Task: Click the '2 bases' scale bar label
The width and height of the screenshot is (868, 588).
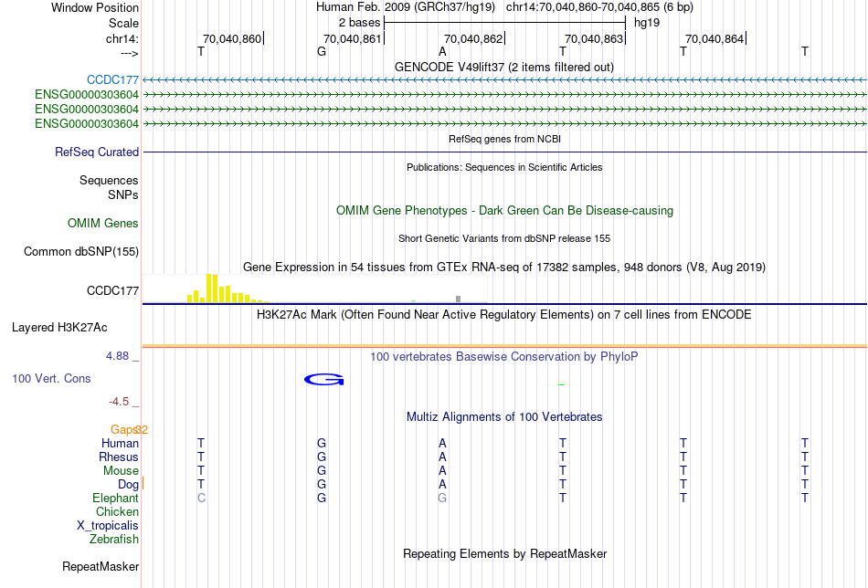Action: pyautogui.click(x=360, y=23)
